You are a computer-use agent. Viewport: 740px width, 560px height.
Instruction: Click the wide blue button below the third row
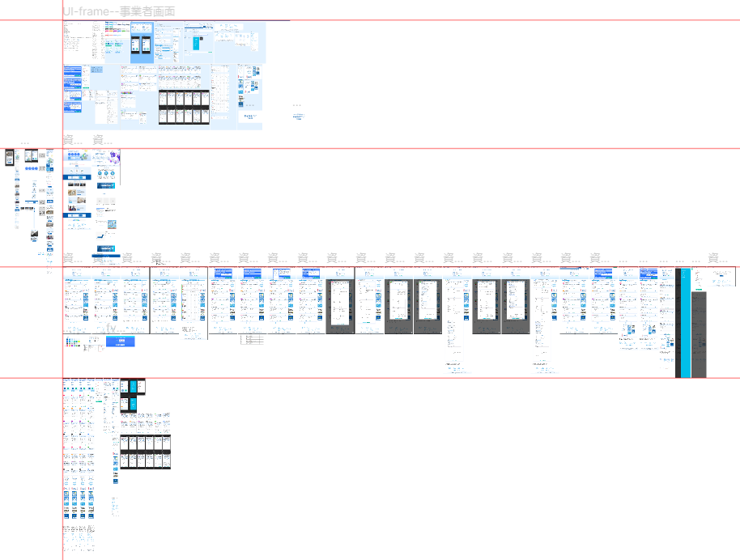120,342
